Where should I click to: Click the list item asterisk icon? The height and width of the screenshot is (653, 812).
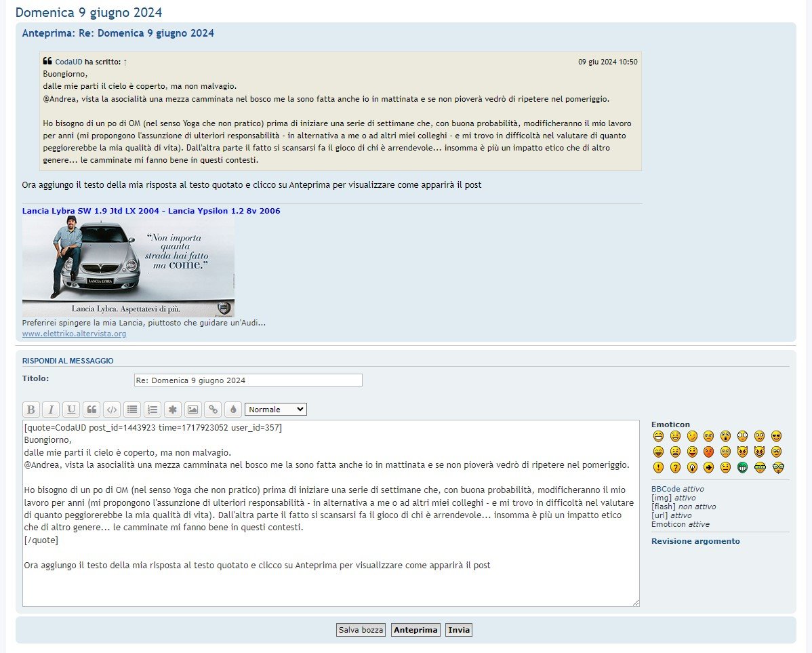click(x=173, y=410)
